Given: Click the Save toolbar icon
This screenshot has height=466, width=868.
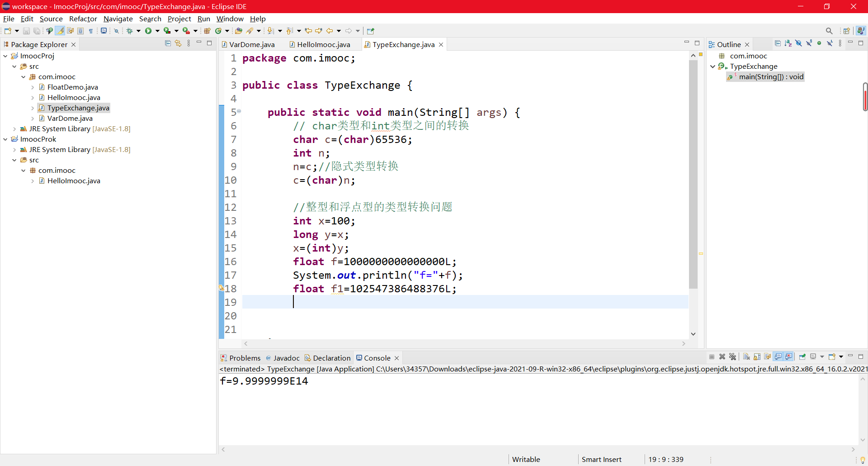Looking at the screenshot, I should pos(26,31).
